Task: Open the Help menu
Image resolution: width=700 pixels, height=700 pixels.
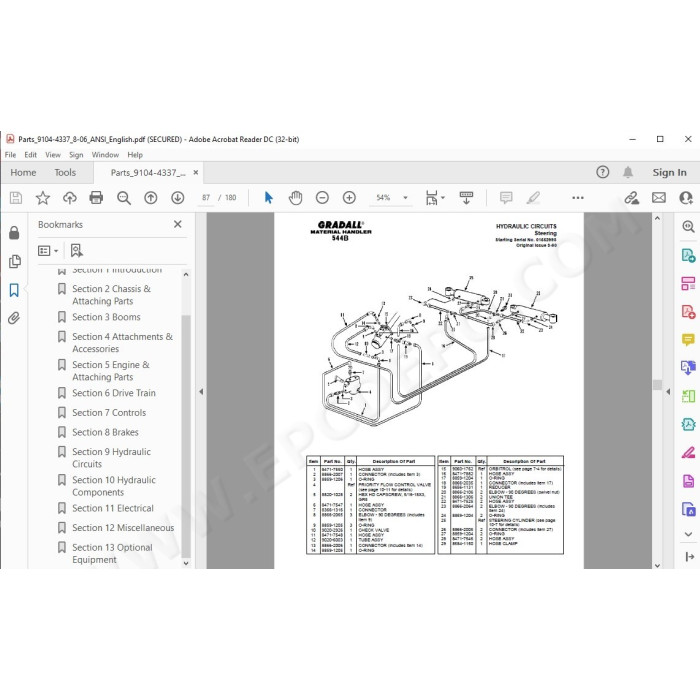Action: click(135, 155)
